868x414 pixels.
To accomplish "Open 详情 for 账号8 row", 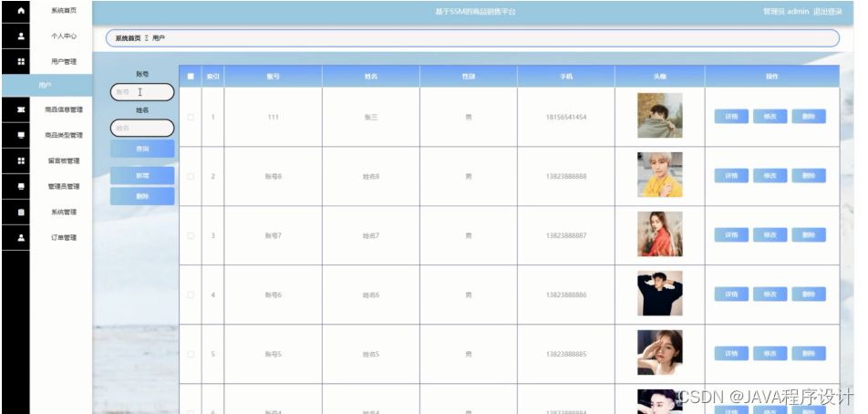I will pos(731,175).
